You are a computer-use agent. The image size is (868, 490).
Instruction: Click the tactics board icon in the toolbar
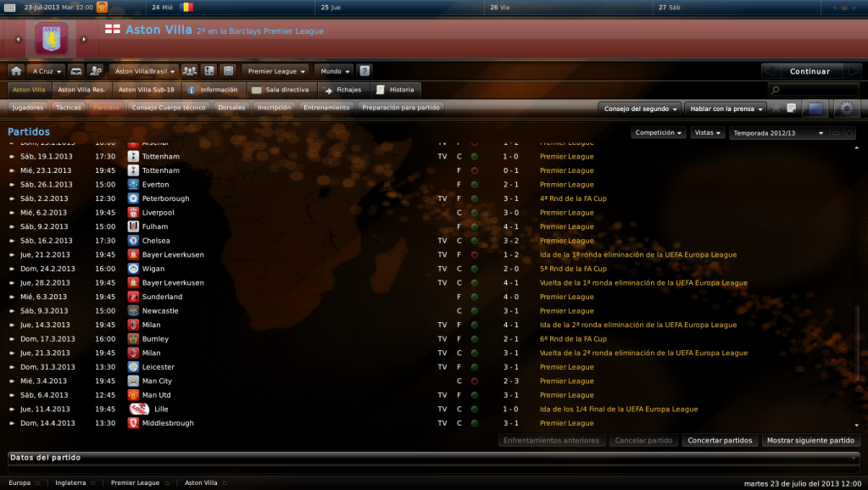209,71
